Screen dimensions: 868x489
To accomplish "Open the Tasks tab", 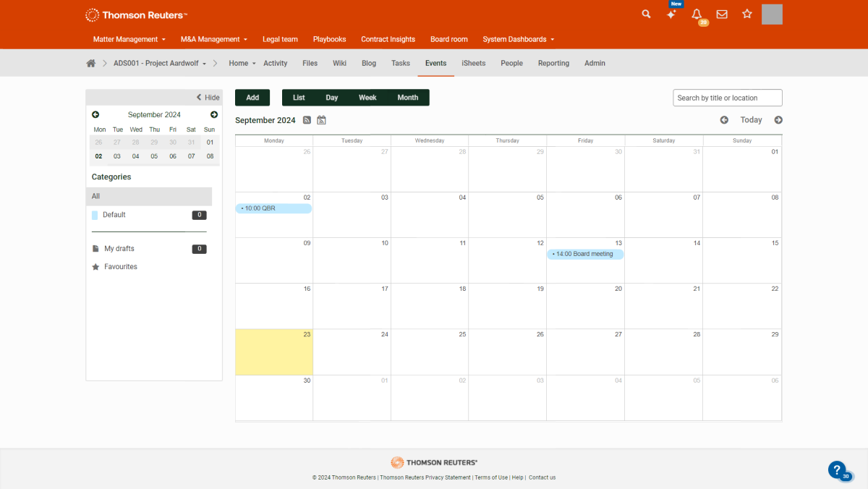I will point(401,64).
